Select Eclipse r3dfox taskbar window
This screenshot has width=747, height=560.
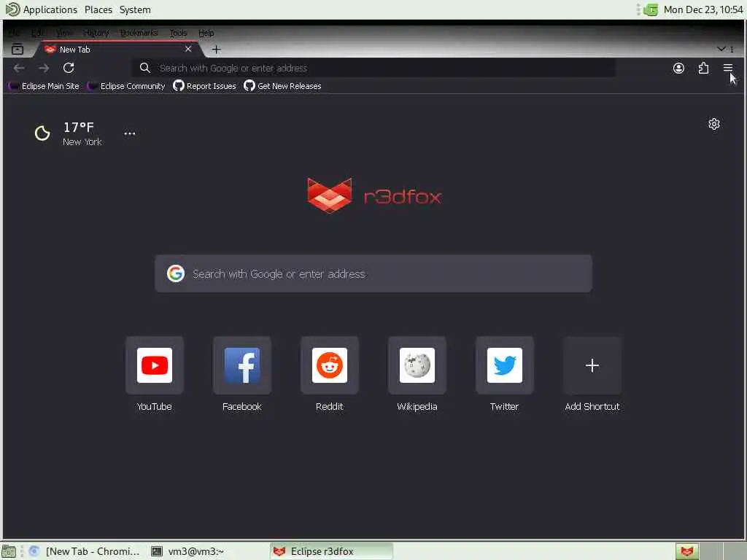pos(331,551)
